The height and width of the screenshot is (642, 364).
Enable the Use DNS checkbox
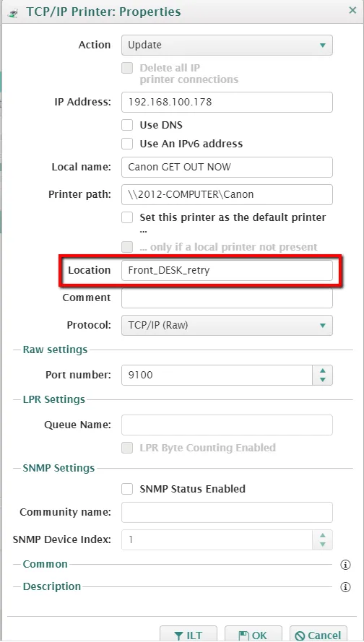127,125
